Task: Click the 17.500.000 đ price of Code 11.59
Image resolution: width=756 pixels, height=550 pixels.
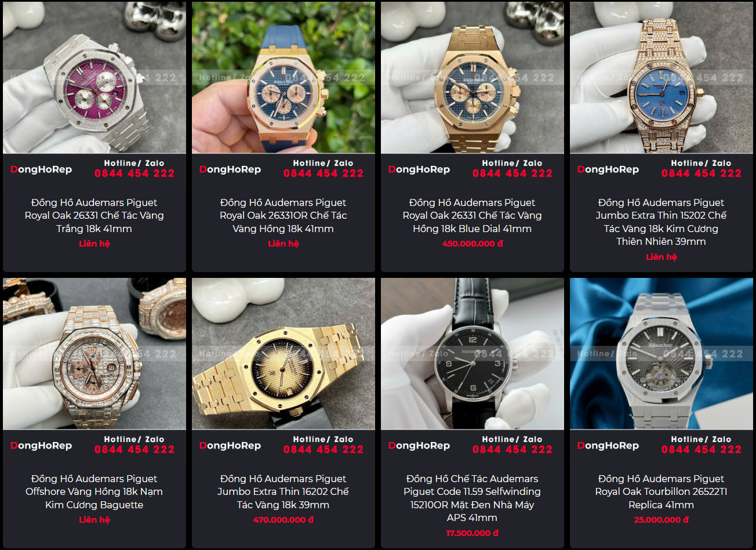Action: pos(472,533)
